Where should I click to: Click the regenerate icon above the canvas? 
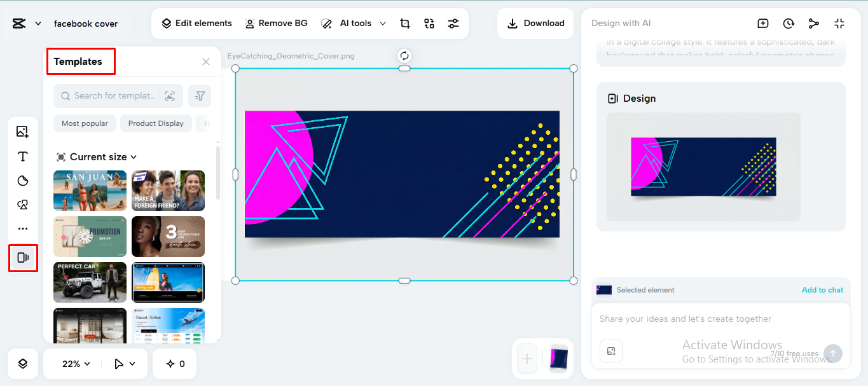click(x=404, y=55)
